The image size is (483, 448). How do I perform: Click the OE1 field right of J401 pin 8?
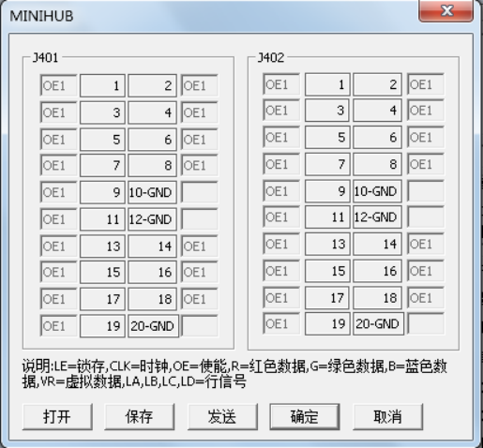coord(200,165)
